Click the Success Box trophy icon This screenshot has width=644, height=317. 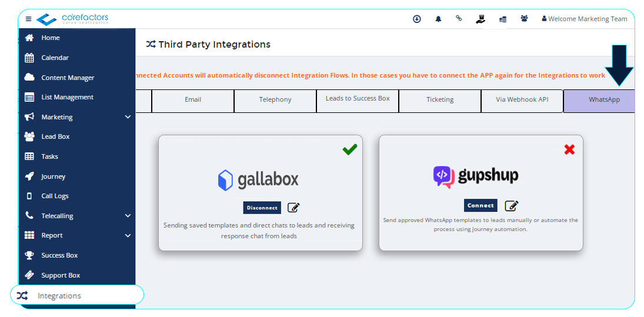click(x=29, y=255)
